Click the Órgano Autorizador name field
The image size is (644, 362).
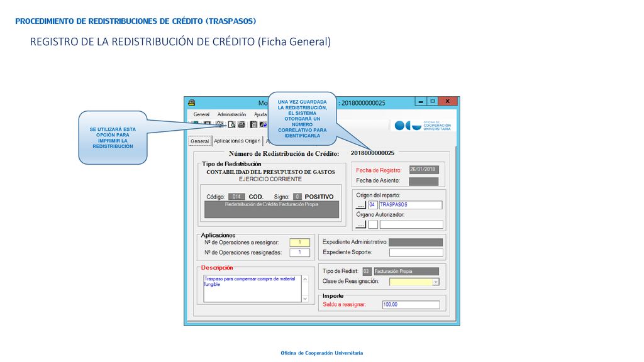coord(411,224)
